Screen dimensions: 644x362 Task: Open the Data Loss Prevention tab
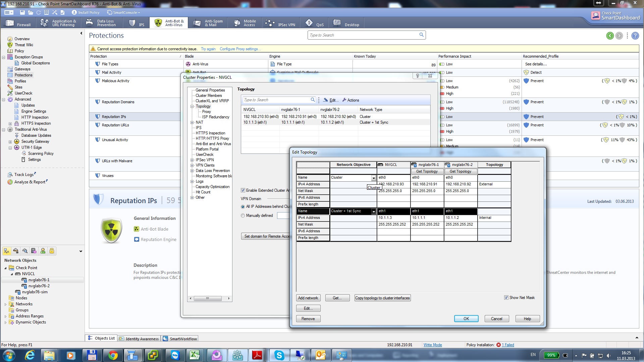[101, 23]
